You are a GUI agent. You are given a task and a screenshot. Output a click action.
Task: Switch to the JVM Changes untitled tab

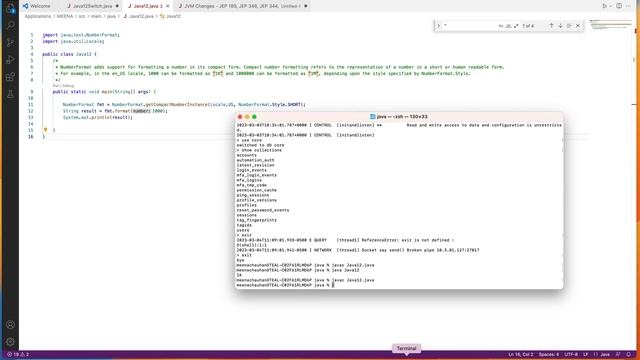tap(242, 6)
